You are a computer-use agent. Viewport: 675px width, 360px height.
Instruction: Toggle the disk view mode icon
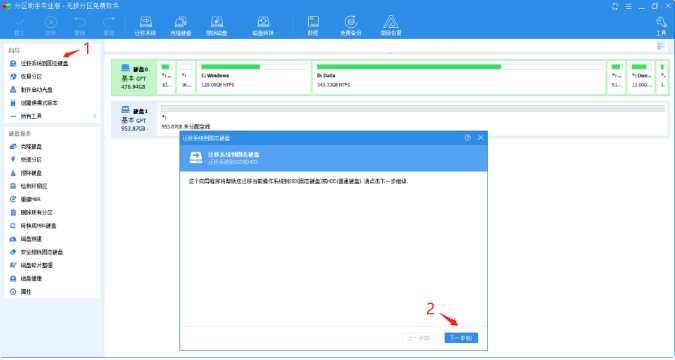[x=660, y=46]
